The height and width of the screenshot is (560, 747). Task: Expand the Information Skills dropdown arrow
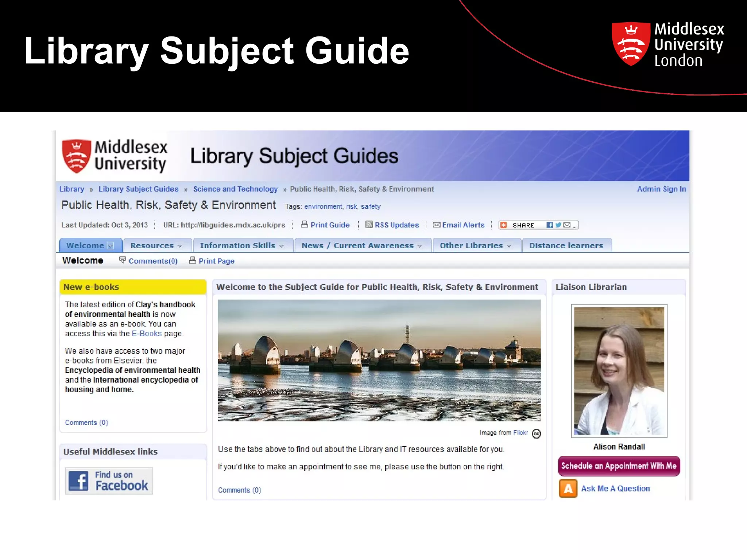[281, 246]
